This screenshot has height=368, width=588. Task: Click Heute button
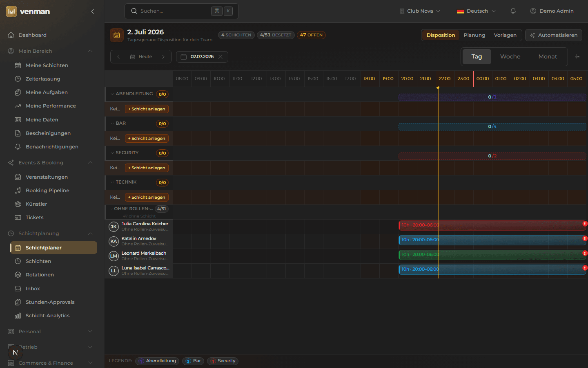pyautogui.click(x=141, y=57)
